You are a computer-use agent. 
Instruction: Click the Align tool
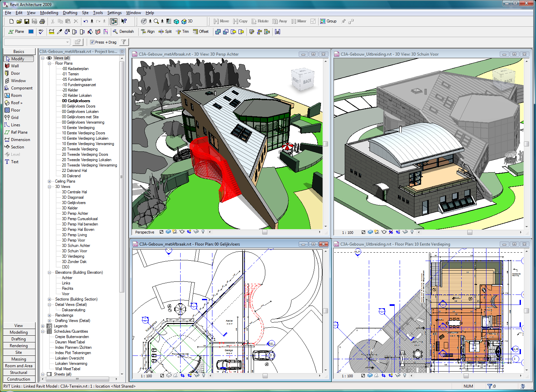point(148,31)
